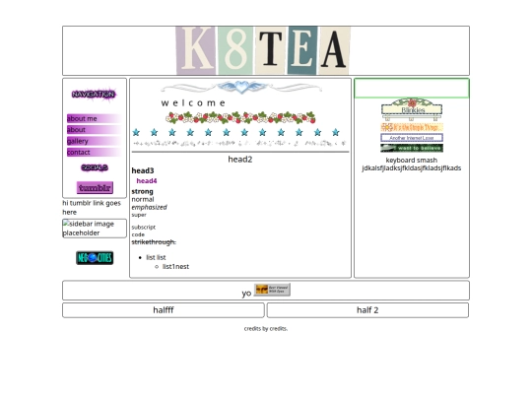The image size is (532, 399).
Task: Click the 'head2' heading
Action: tap(240, 160)
